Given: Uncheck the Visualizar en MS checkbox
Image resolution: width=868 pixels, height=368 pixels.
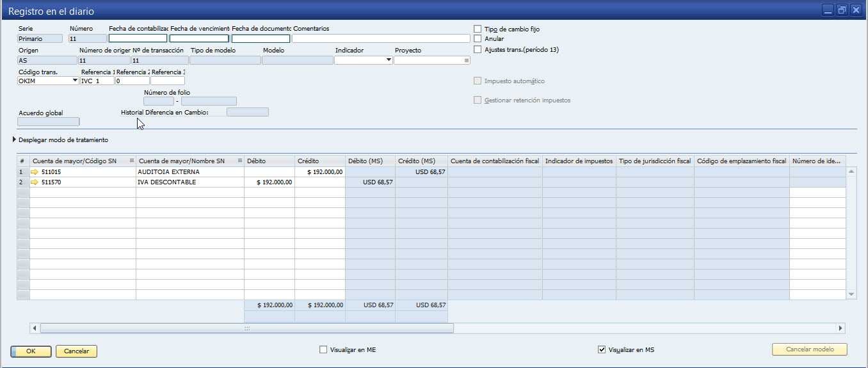Looking at the screenshot, I should pyautogui.click(x=601, y=350).
